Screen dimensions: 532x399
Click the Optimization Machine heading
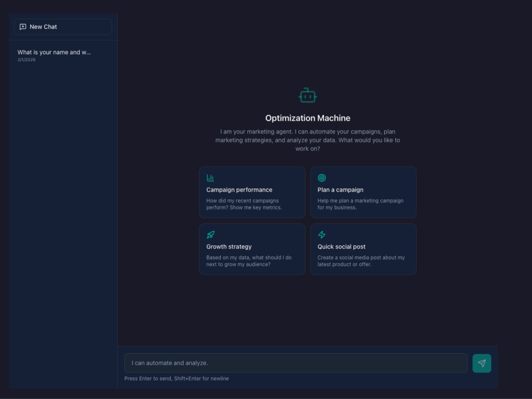pyautogui.click(x=307, y=118)
